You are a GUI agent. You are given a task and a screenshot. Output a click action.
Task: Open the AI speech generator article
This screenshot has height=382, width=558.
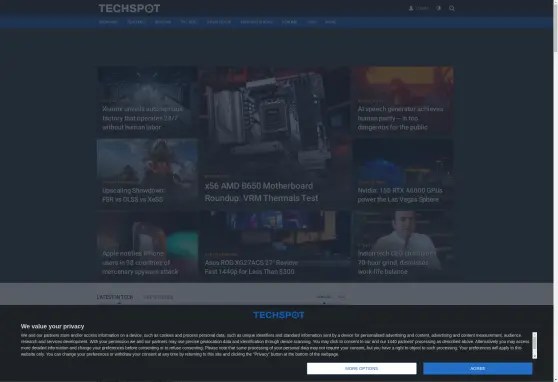[400, 118]
